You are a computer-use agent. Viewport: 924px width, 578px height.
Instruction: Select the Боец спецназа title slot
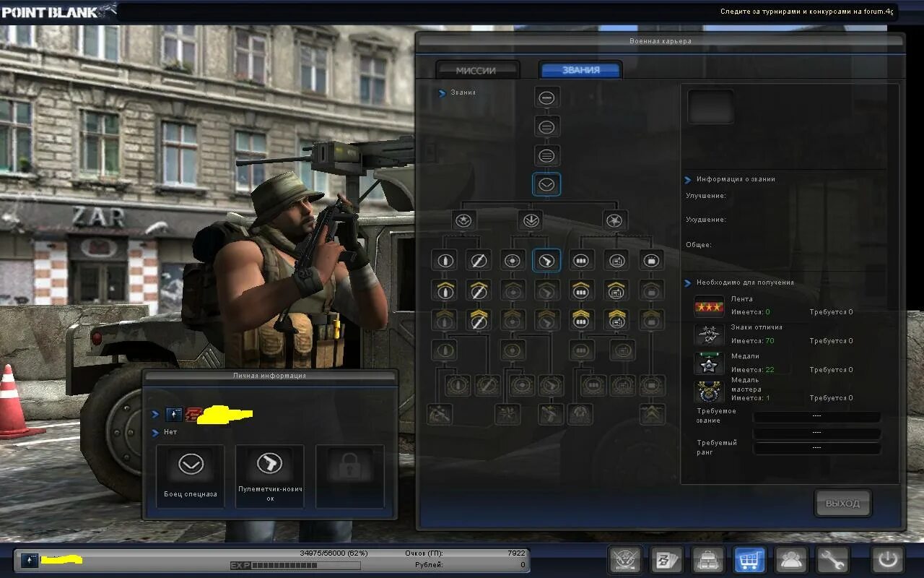point(191,476)
